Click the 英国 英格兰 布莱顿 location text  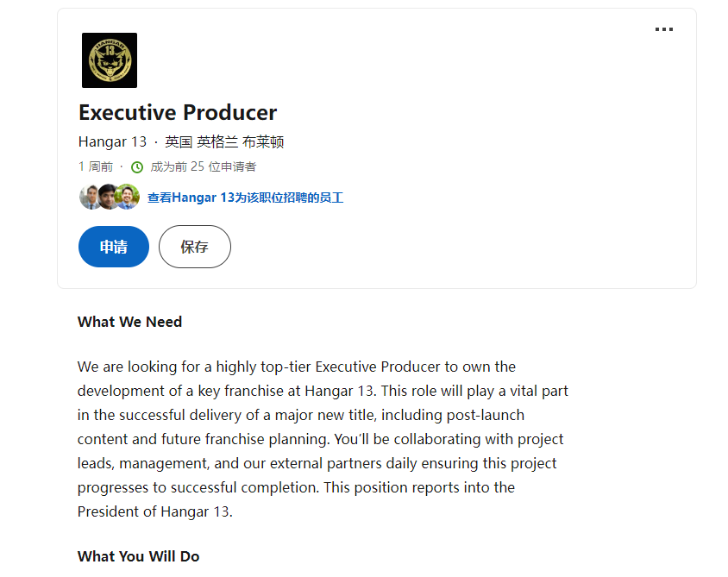[224, 142]
